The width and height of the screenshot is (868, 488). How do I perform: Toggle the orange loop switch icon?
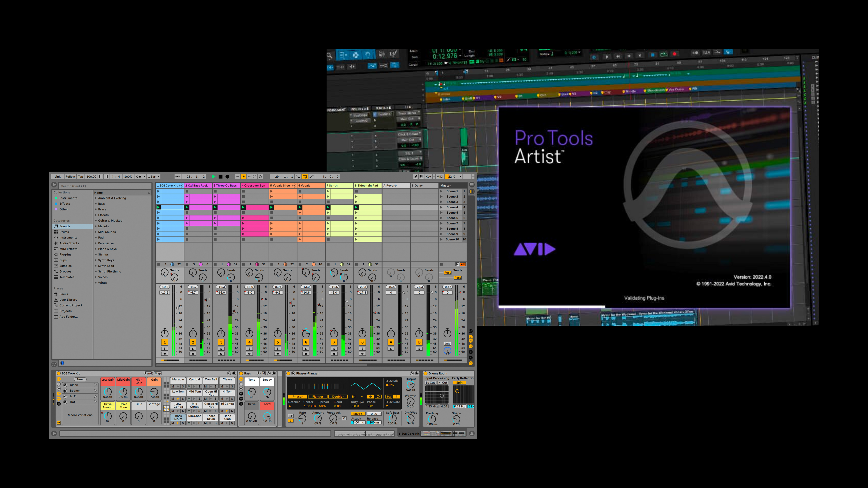click(x=305, y=177)
